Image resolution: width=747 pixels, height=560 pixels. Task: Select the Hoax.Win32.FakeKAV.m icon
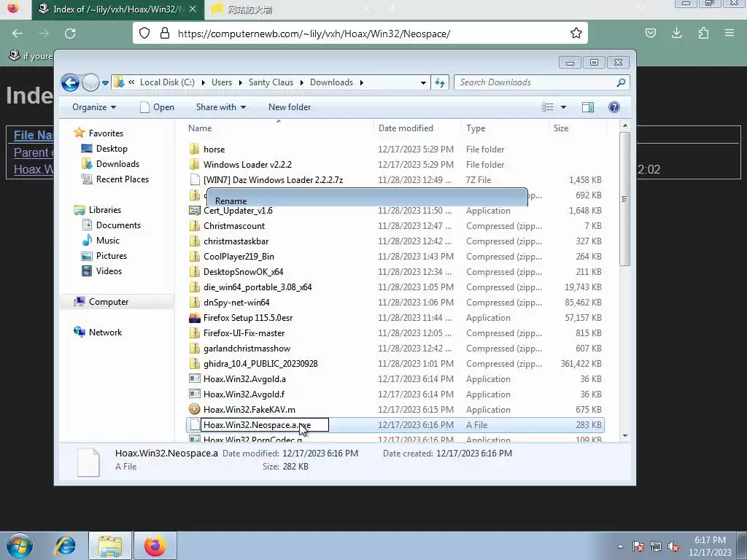pos(194,410)
